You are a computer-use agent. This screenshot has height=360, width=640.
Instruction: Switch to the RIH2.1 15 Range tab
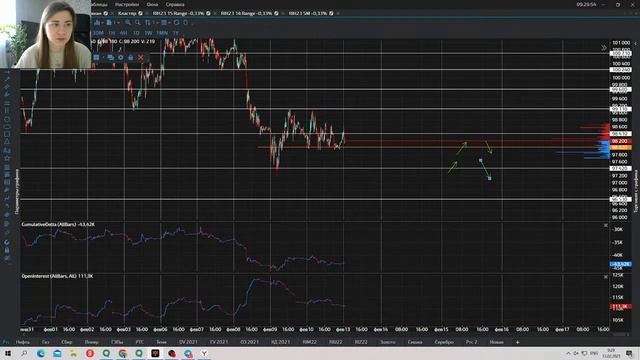click(178, 13)
